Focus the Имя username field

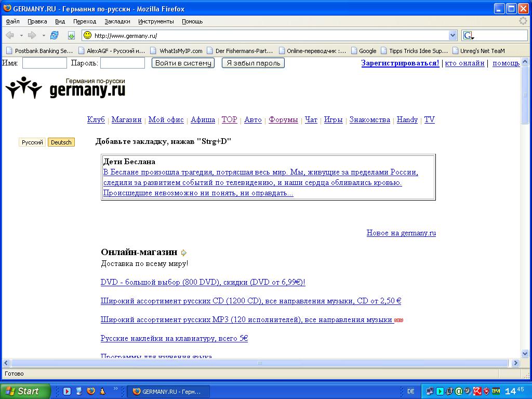point(45,63)
